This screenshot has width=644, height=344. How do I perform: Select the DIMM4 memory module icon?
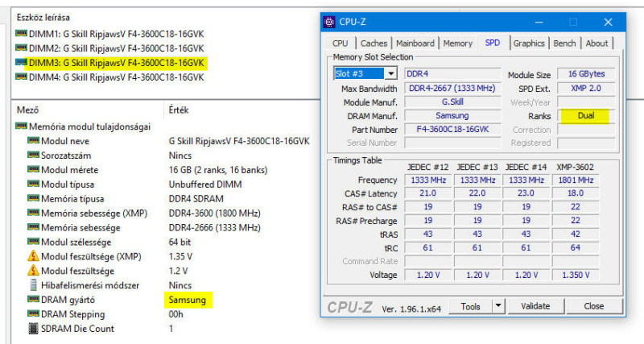[21, 77]
